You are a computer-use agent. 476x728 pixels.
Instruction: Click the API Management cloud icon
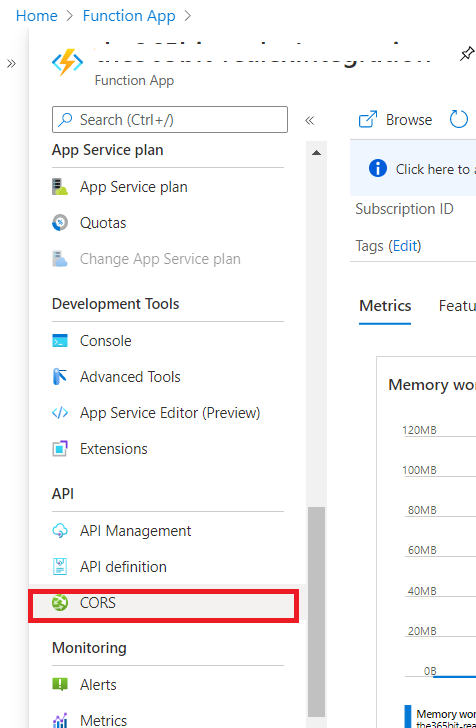click(60, 531)
